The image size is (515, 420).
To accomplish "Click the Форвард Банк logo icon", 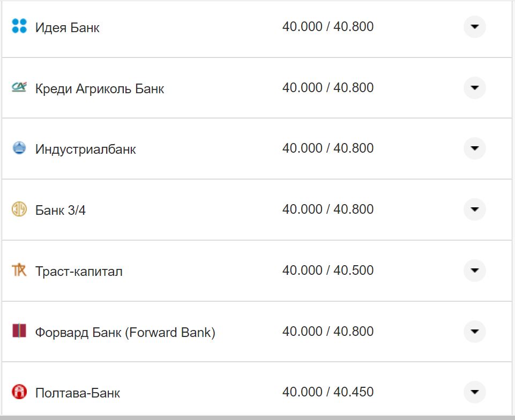I will [20, 332].
